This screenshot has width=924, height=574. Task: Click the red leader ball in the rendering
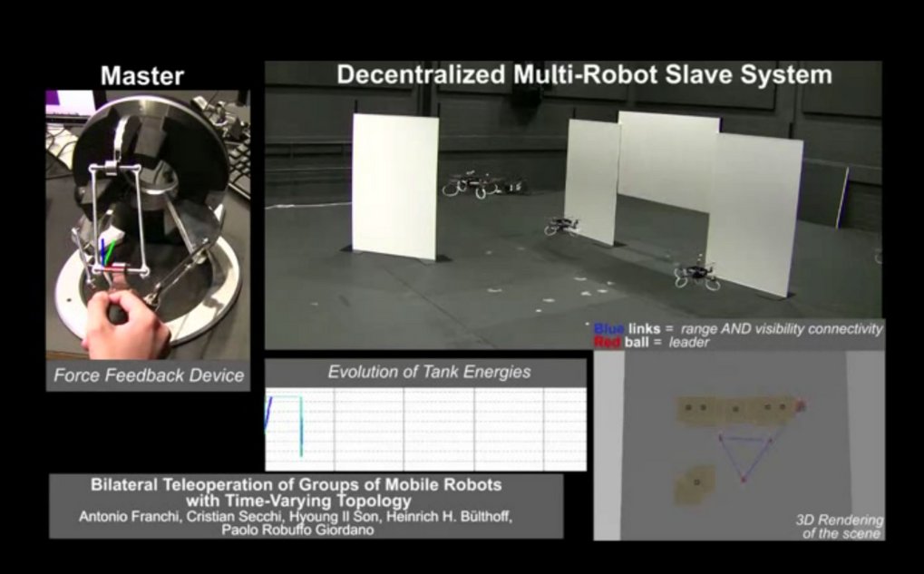click(x=802, y=407)
